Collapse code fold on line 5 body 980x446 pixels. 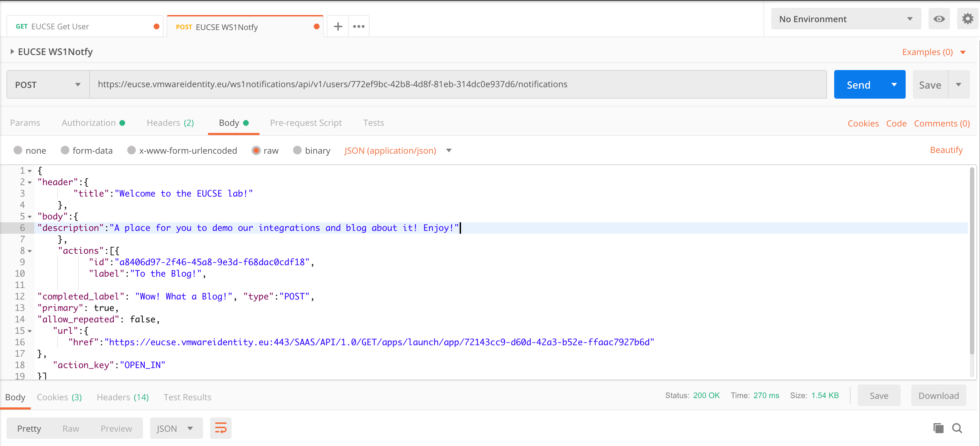click(x=30, y=217)
